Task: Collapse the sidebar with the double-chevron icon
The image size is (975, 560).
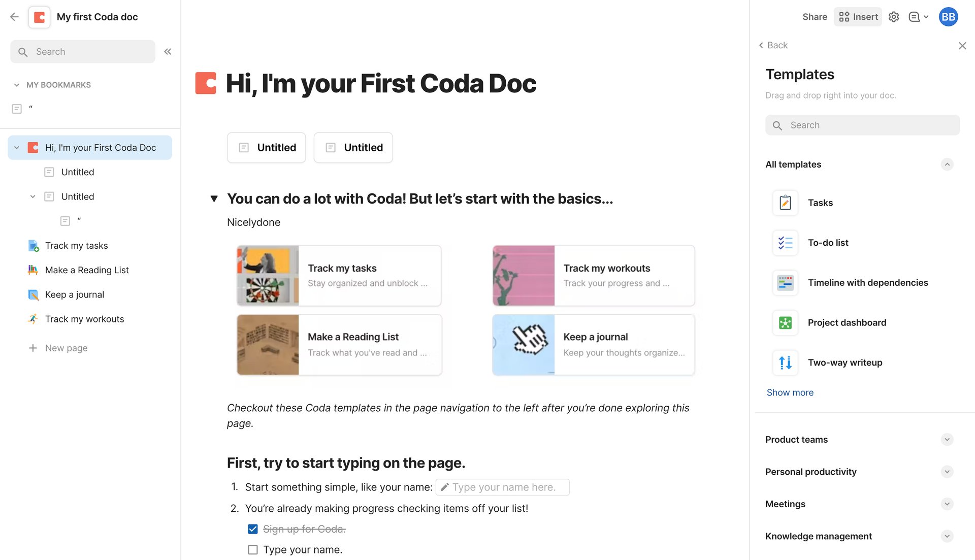Action: [x=168, y=51]
